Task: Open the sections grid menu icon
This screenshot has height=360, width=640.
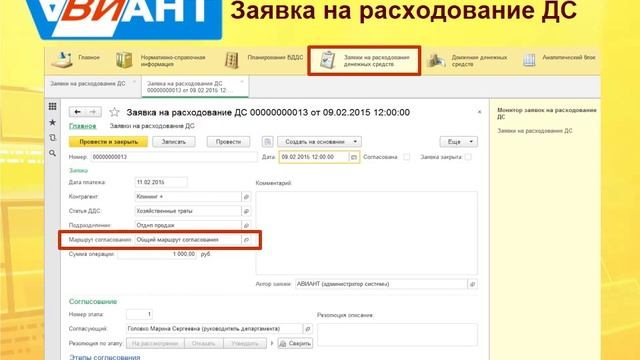Action: [52, 107]
